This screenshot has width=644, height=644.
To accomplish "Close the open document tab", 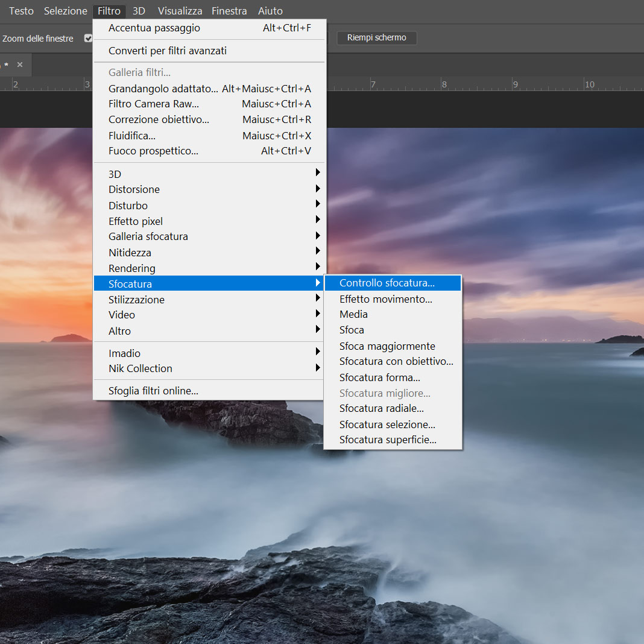I will pyautogui.click(x=20, y=65).
